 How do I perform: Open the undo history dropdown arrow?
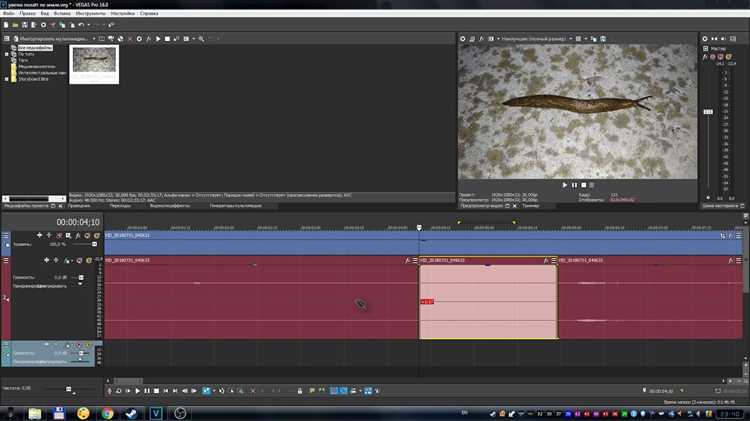[x=88, y=25]
